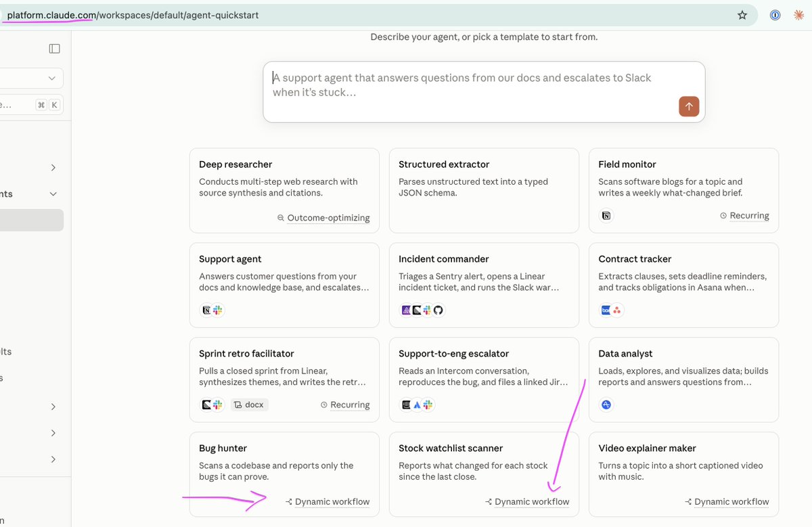
Task: Click the Slack icon on Sprint retro facilitator
Action: (x=217, y=405)
